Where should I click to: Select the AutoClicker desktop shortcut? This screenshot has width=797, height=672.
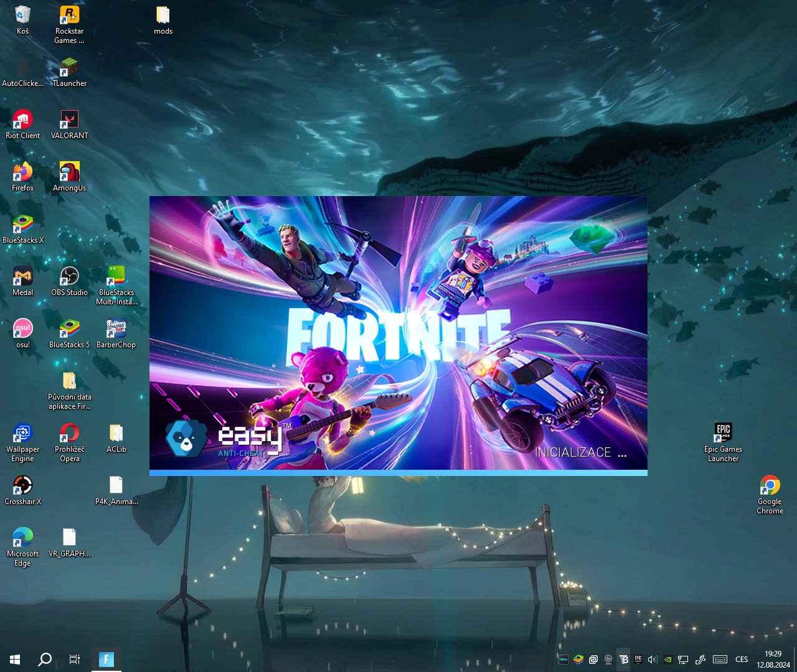(22, 72)
